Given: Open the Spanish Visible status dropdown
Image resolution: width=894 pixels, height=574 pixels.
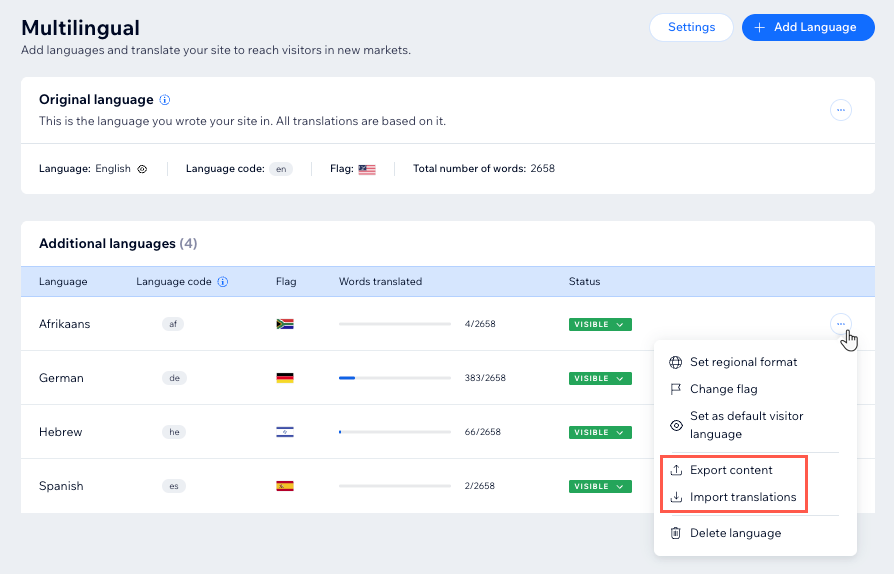Looking at the screenshot, I should tap(600, 486).
